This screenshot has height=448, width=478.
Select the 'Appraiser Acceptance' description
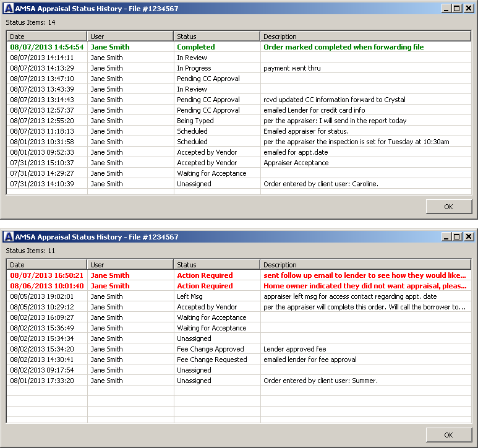coord(296,163)
